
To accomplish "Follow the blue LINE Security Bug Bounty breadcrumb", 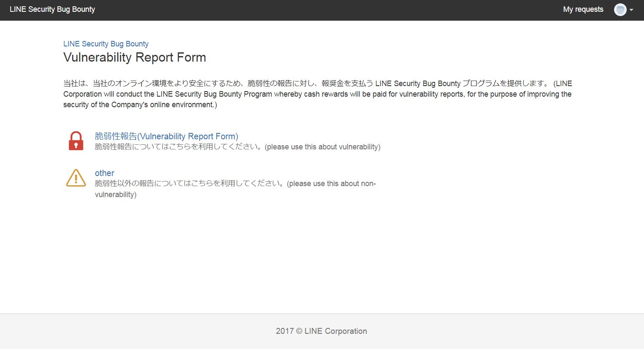I will pos(106,44).
